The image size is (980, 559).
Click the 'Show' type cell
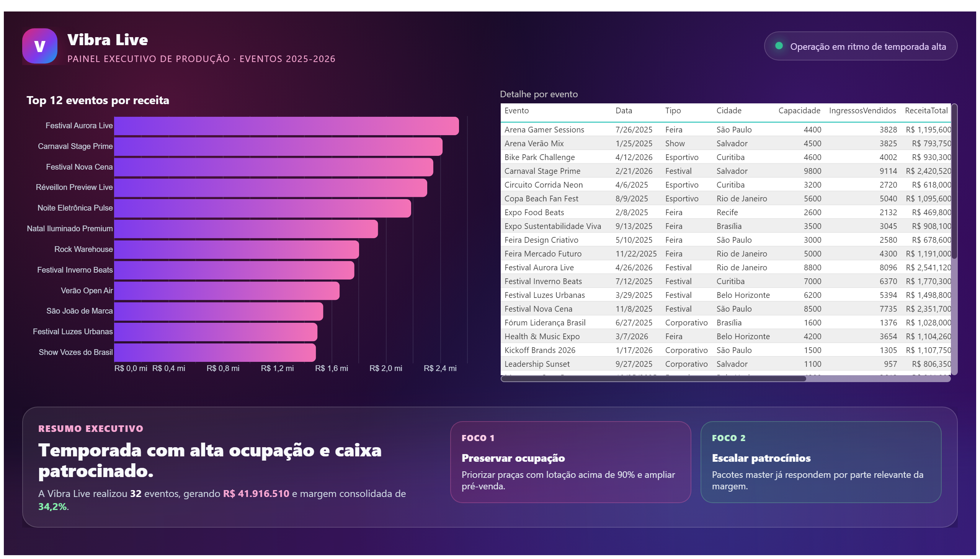(675, 144)
